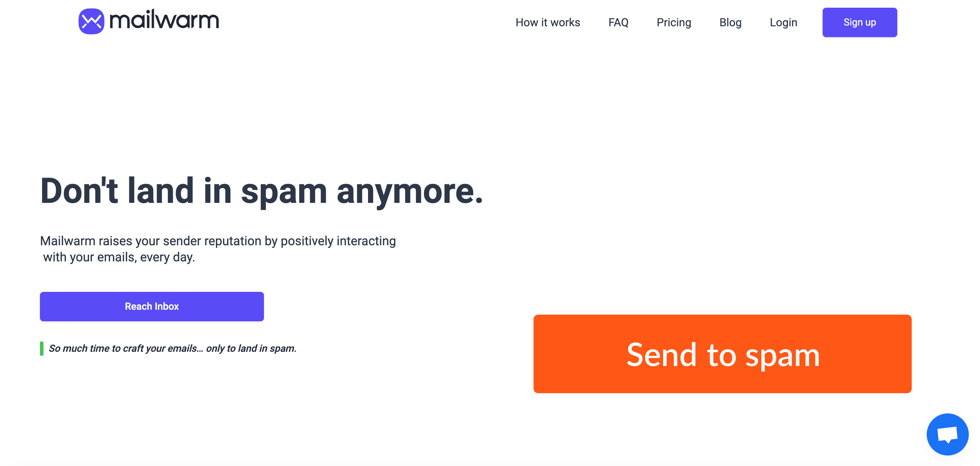Open the How it works page
This screenshot has width=980, height=466.
(548, 22)
